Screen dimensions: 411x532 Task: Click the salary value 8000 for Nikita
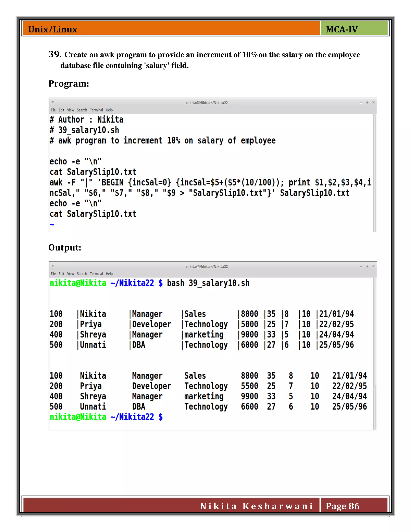[249, 314]
